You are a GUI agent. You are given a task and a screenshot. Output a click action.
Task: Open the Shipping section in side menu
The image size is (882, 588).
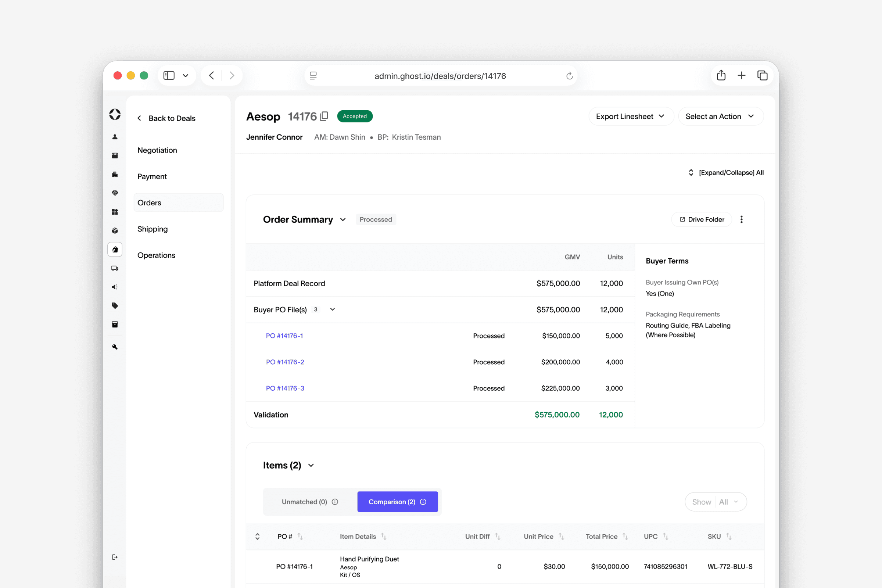pyautogui.click(x=152, y=229)
